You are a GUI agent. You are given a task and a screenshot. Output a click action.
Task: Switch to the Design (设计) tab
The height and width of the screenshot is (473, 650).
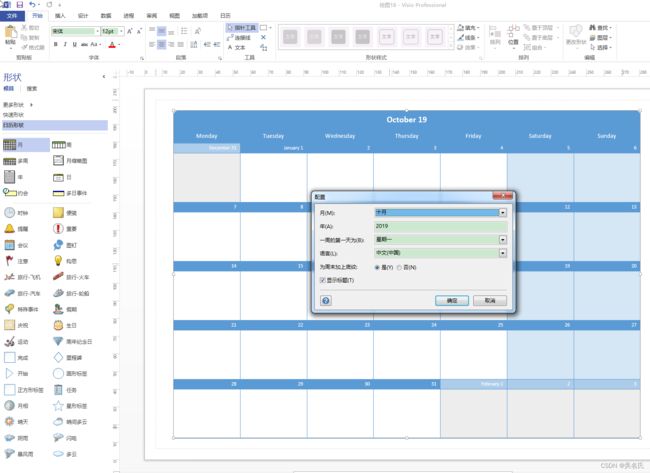click(83, 16)
